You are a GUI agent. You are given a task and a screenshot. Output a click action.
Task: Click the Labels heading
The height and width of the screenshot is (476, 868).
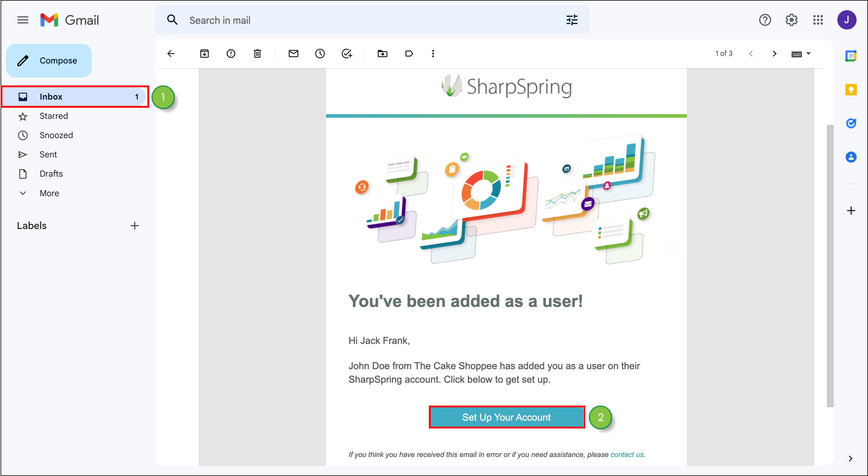(32, 226)
